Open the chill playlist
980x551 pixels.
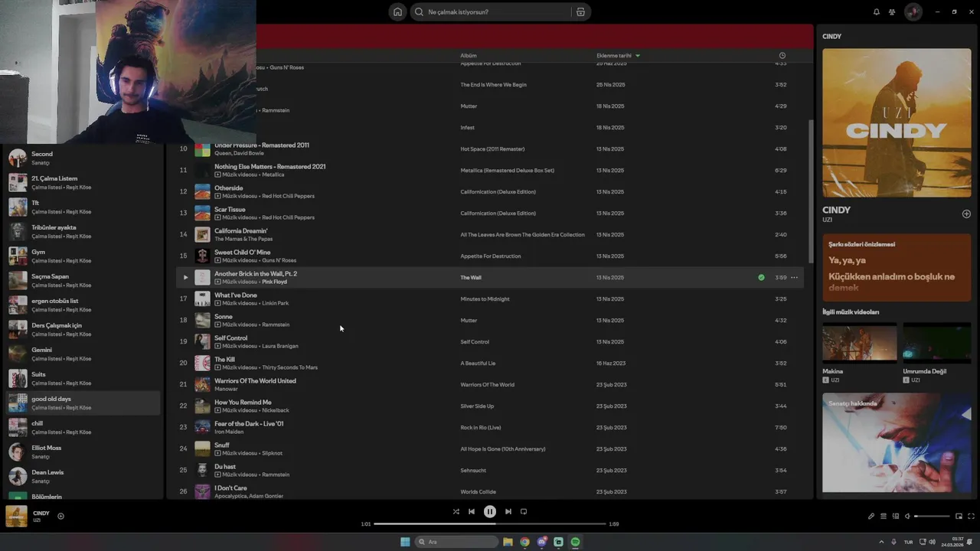pyautogui.click(x=83, y=428)
